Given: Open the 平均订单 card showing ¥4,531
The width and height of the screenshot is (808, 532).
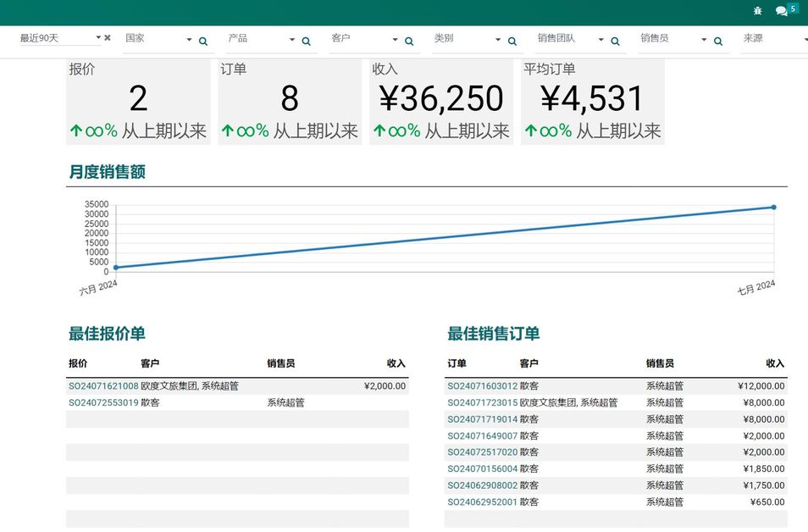Looking at the screenshot, I should pos(593,102).
